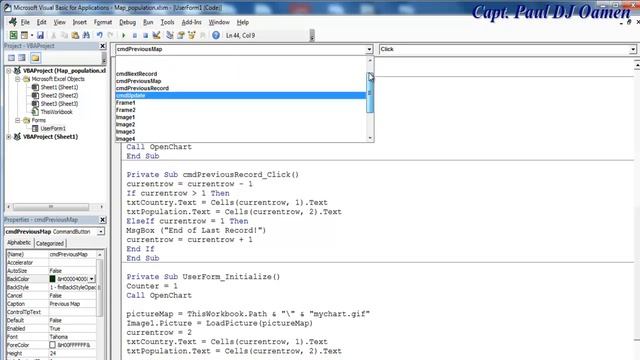Open the File menu
640x360 pixels.
25,22
